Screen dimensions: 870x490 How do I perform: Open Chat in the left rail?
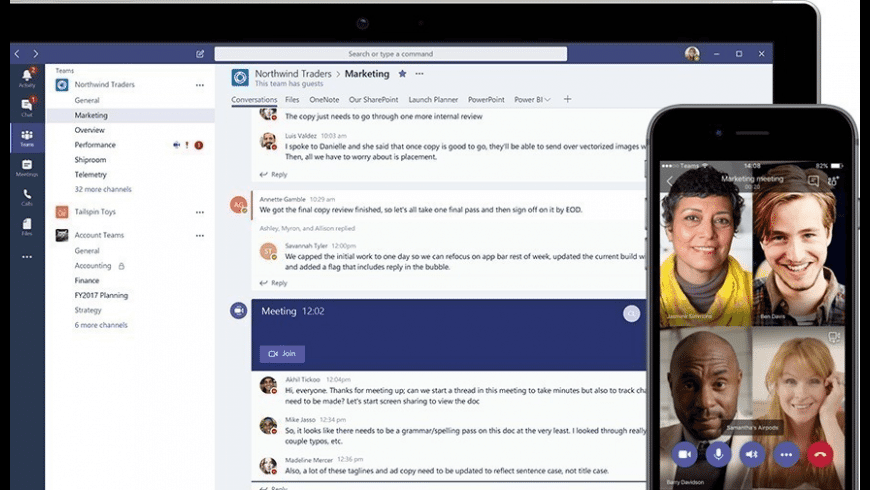pyautogui.click(x=27, y=107)
